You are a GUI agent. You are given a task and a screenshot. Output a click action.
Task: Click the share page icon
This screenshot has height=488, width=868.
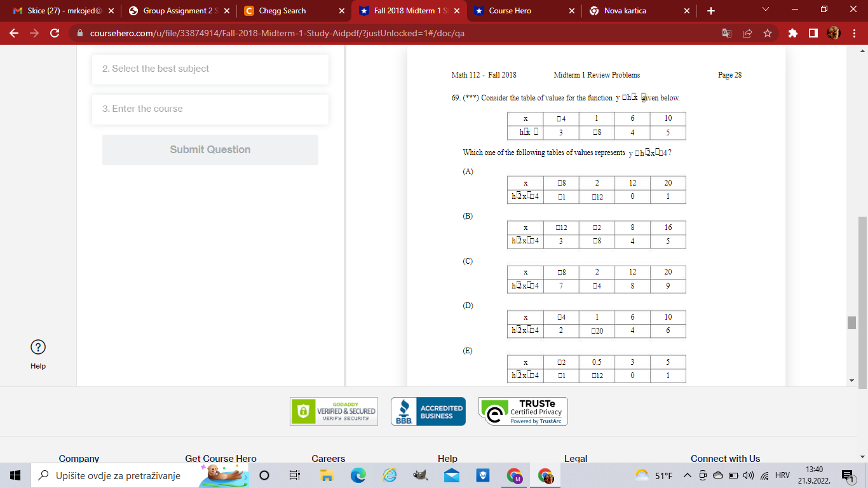(747, 33)
